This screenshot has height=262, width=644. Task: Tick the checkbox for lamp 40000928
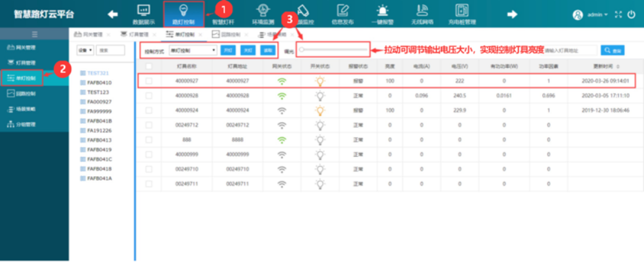[x=149, y=96]
